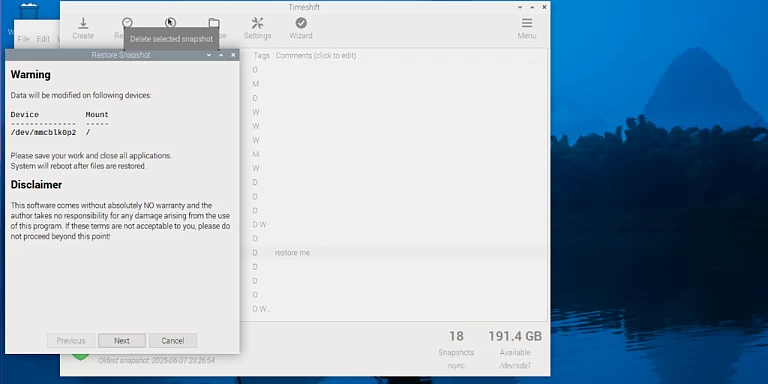Maximize the Timeshift main window

(532, 7)
